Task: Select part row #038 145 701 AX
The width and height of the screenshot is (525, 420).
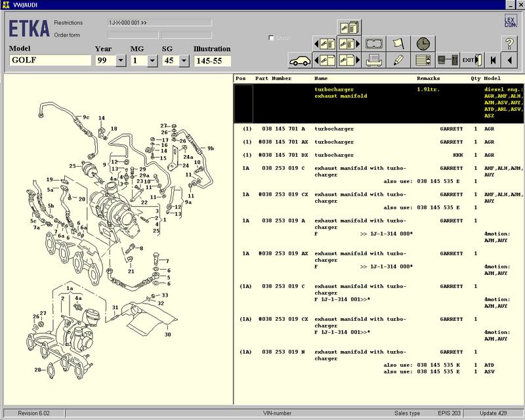Action: pos(379,142)
